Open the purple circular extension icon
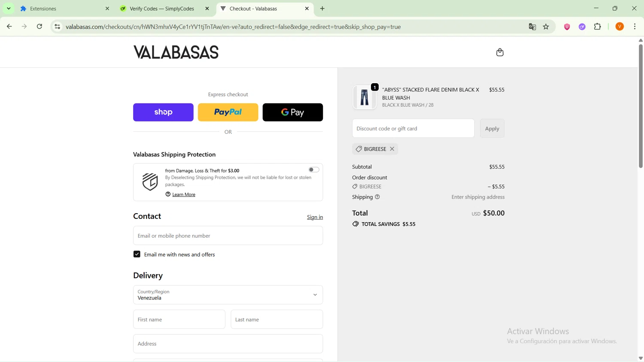This screenshot has width=644, height=362. (x=582, y=27)
